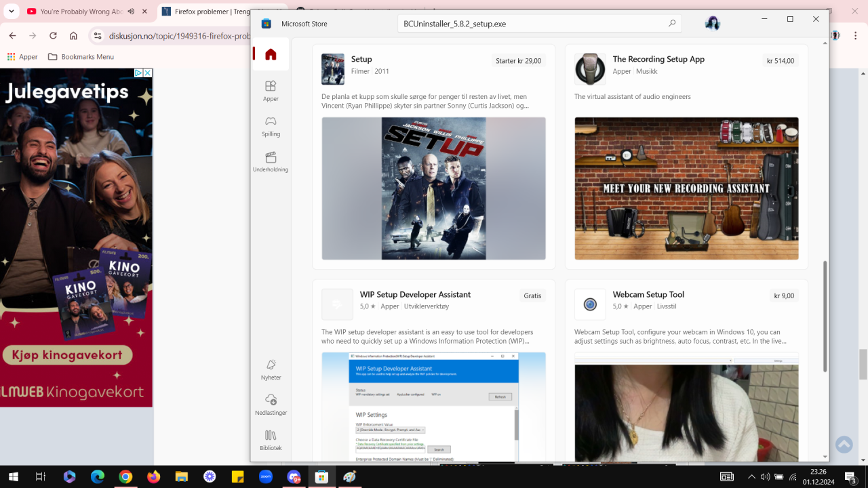
Task: Open Nedlastinger downloads page
Action: point(271,405)
